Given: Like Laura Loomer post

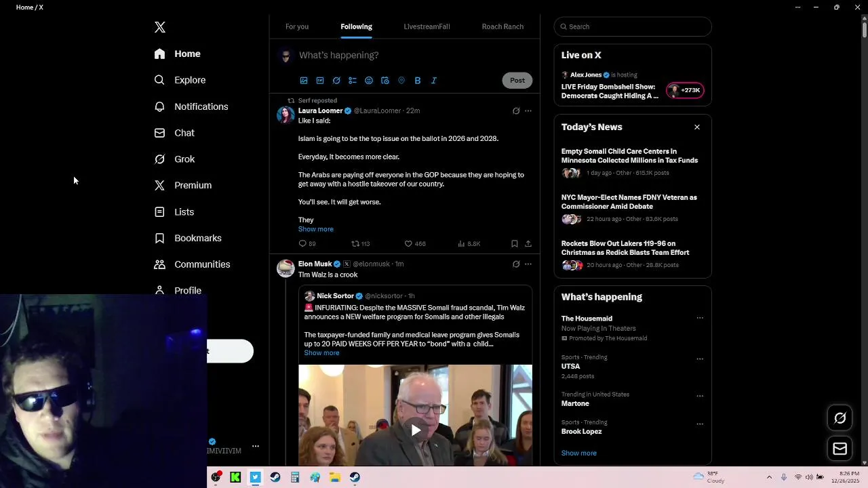Looking at the screenshot, I should [415, 244].
